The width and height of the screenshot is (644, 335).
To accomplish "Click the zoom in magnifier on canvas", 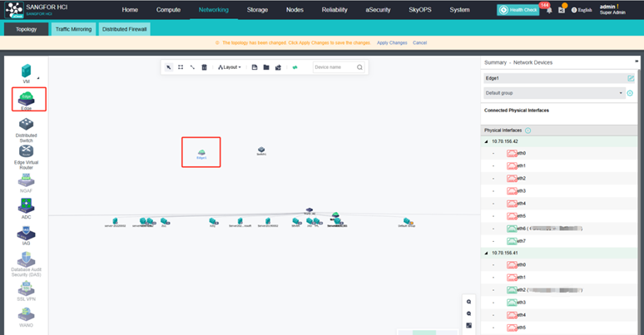I will [x=468, y=302].
